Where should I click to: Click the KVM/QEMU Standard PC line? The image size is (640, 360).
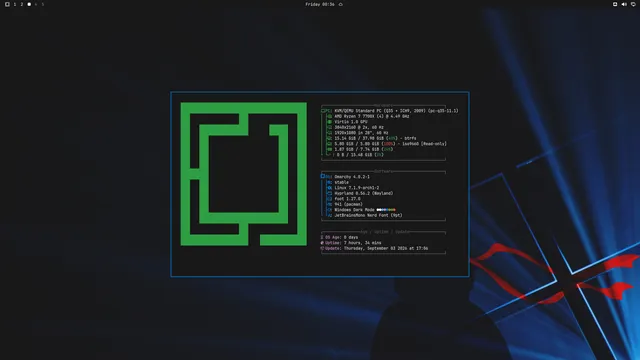click(x=396, y=111)
